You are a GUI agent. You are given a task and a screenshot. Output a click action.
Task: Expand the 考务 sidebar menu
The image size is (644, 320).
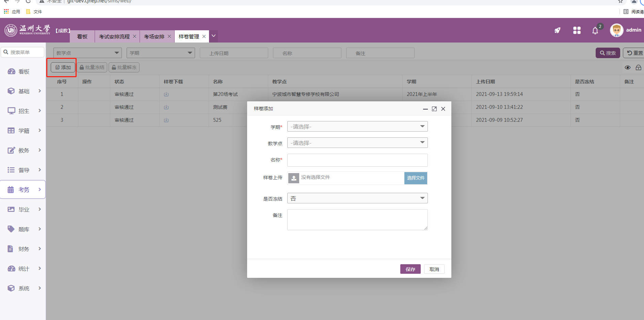point(23,190)
